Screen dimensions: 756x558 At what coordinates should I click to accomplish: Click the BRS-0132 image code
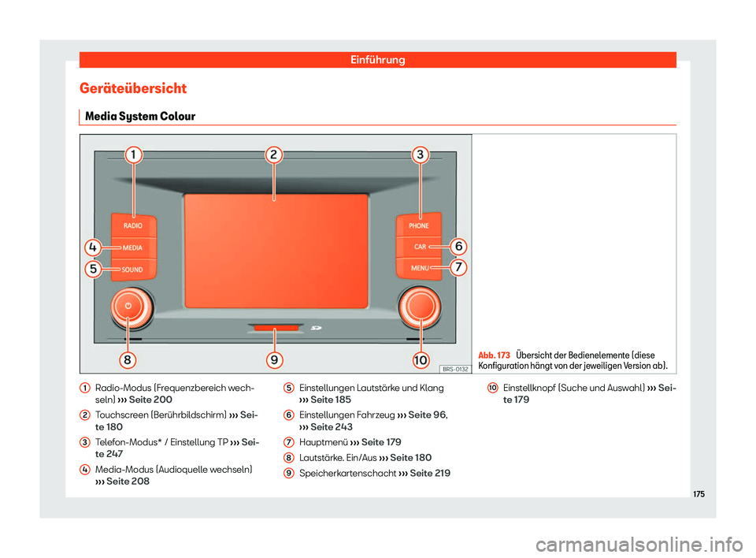click(455, 369)
